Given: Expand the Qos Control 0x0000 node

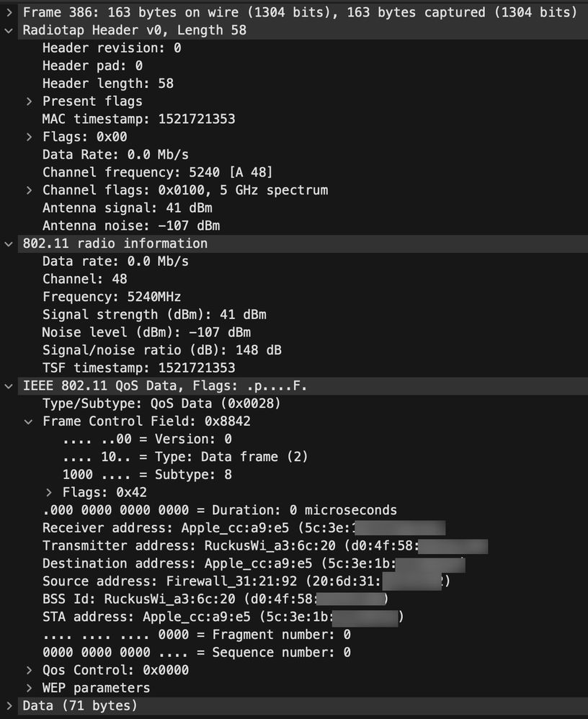Looking at the screenshot, I should [x=29, y=670].
